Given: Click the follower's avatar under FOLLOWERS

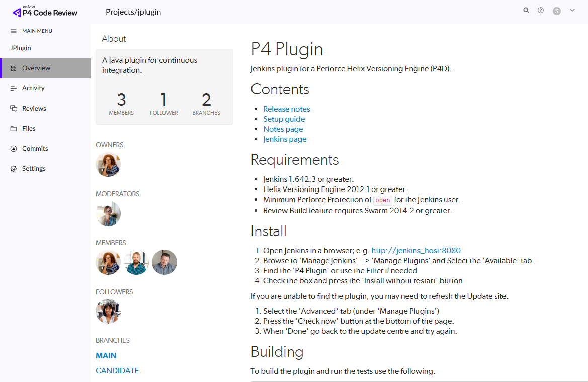Looking at the screenshot, I should [108, 311].
